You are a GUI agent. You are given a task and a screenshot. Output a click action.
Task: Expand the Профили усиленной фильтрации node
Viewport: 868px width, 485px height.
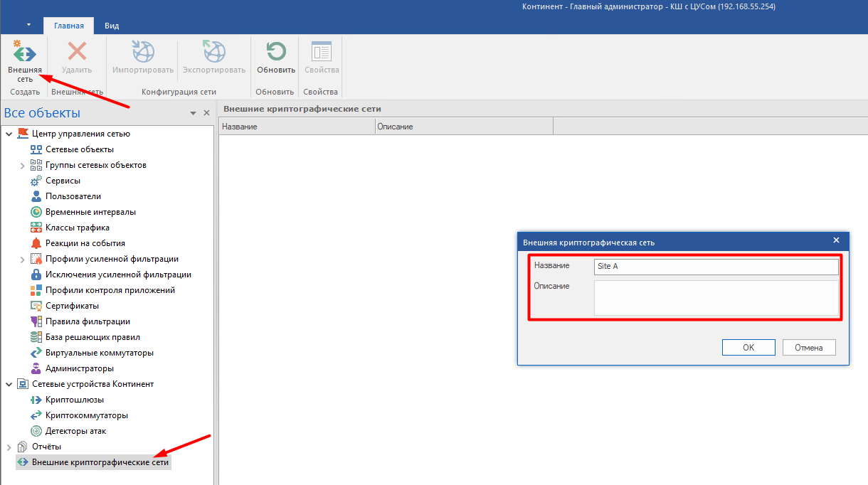coord(23,259)
